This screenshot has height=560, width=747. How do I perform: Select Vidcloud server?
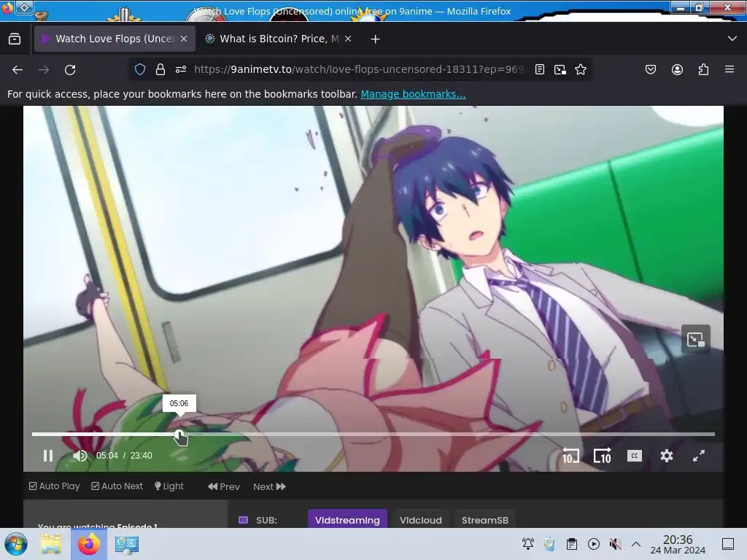(421, 520)
